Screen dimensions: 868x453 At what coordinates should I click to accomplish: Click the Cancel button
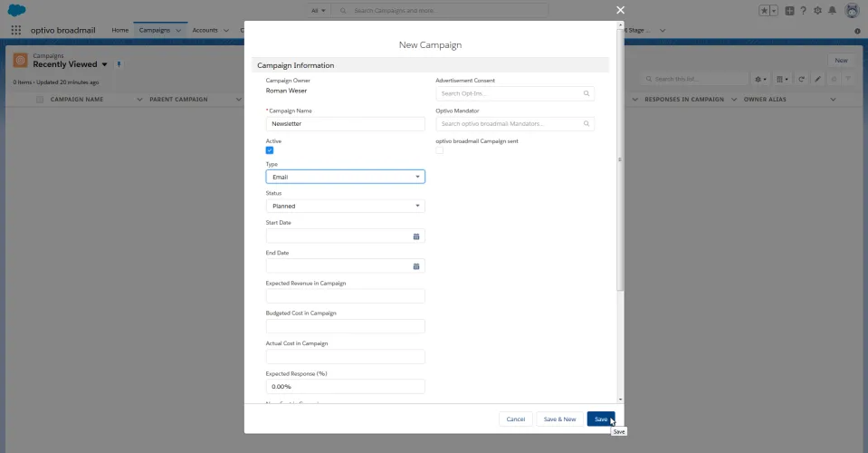(x=515, y=419)
